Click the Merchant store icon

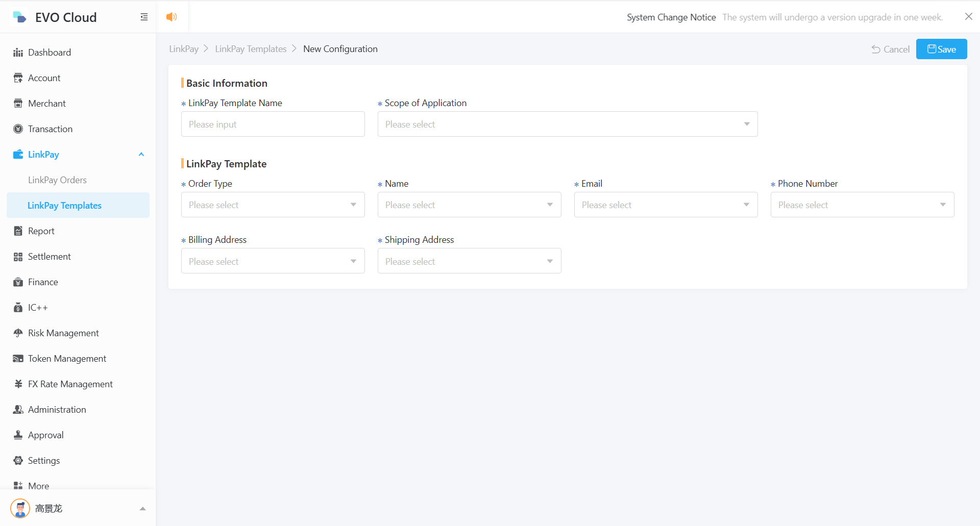(18, 104)
